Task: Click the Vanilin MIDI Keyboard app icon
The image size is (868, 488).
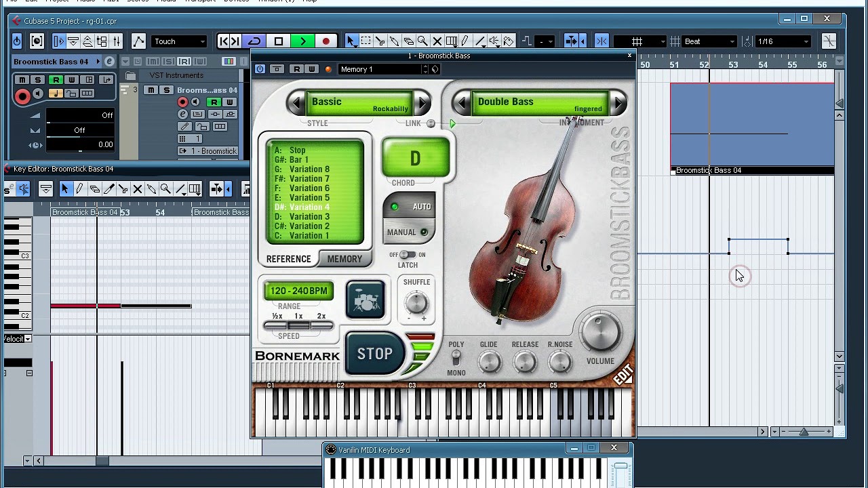Action: click(331, 449)
